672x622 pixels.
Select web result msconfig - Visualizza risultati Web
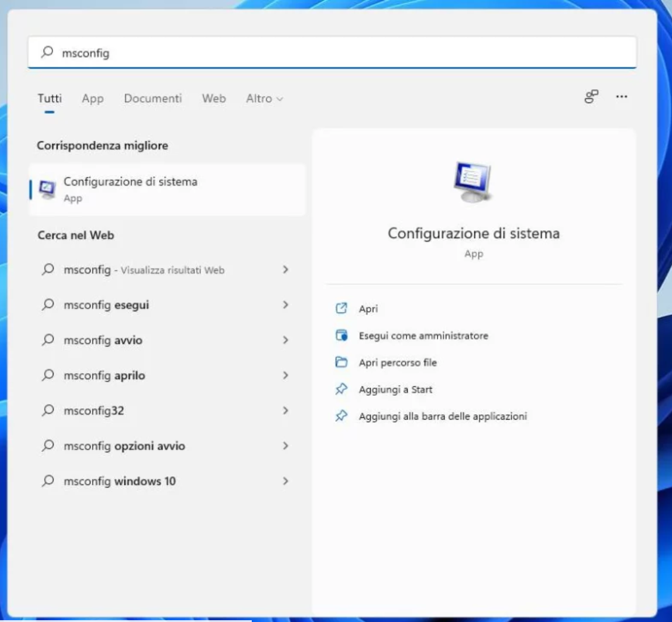coord(167,270)
